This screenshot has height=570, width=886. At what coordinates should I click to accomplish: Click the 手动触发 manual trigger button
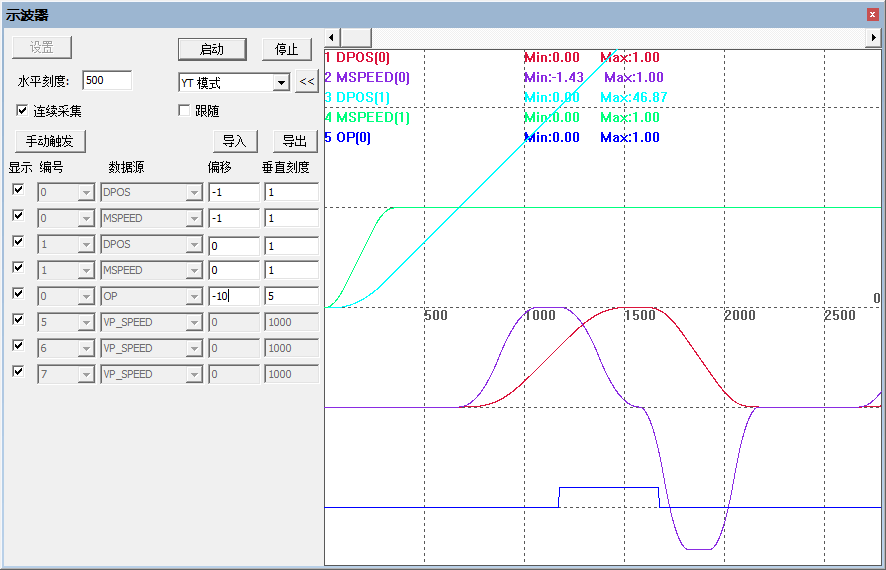[49, 141]
